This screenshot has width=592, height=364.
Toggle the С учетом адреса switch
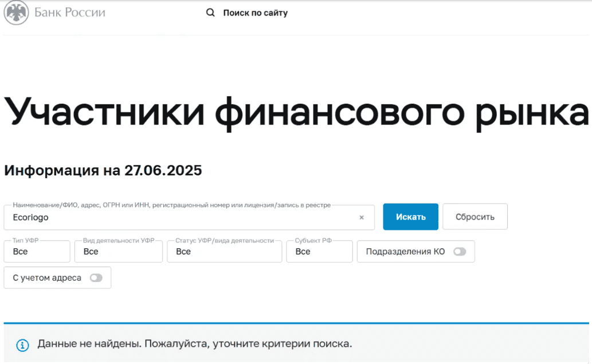click(x=96, y=278)
